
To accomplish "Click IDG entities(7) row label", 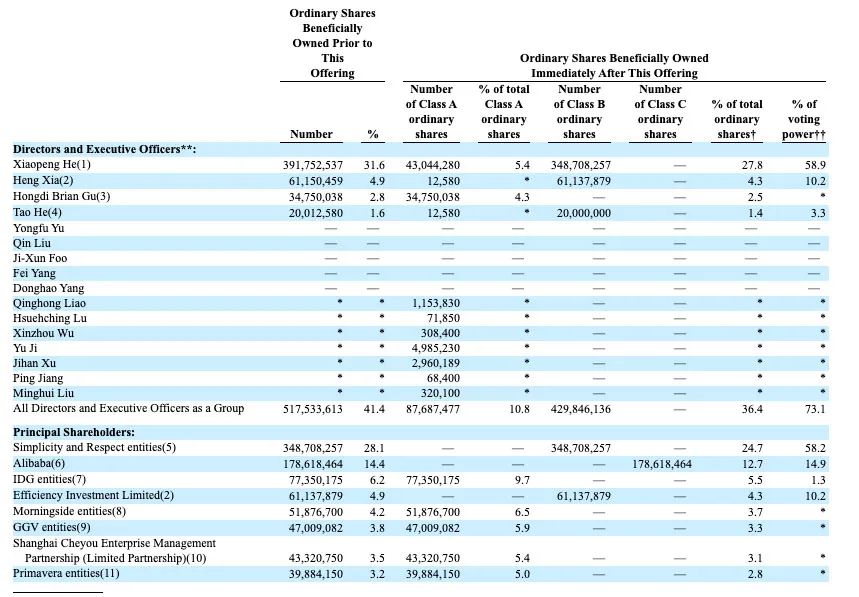I will click(x=49, y=479).
